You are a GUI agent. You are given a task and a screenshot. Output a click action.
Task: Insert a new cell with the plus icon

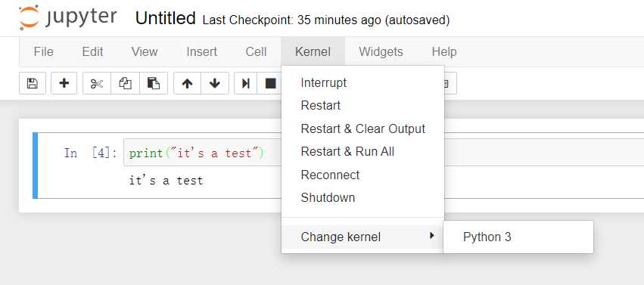64,83
